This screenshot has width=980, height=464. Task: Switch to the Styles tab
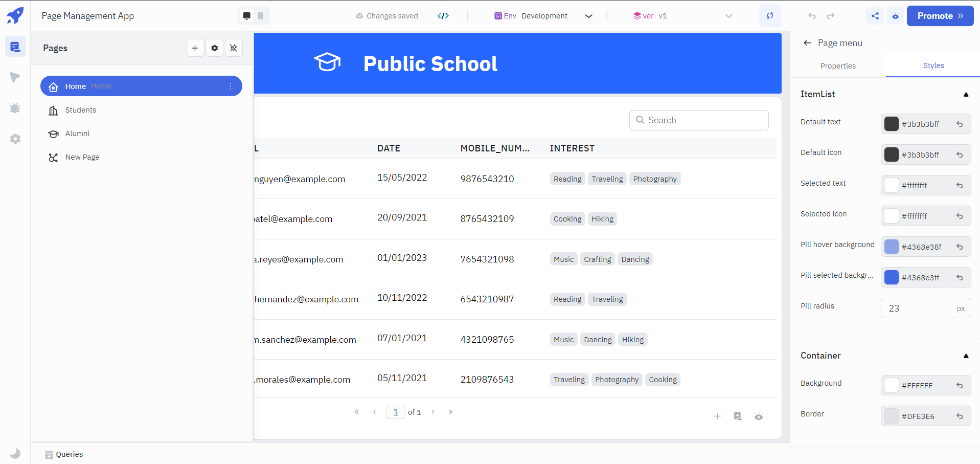click(933, 65)
